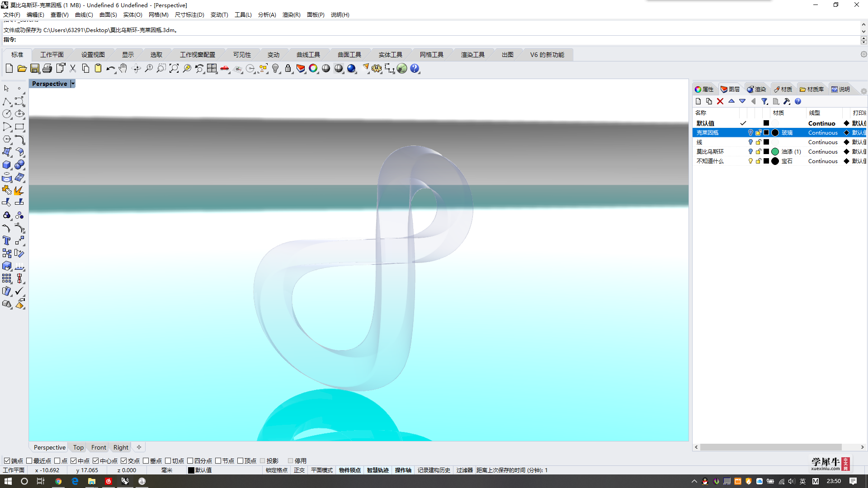Enable the 垂点 osnap checkbox
This screenshot has width=868, height=488.
tap(146, 461)
